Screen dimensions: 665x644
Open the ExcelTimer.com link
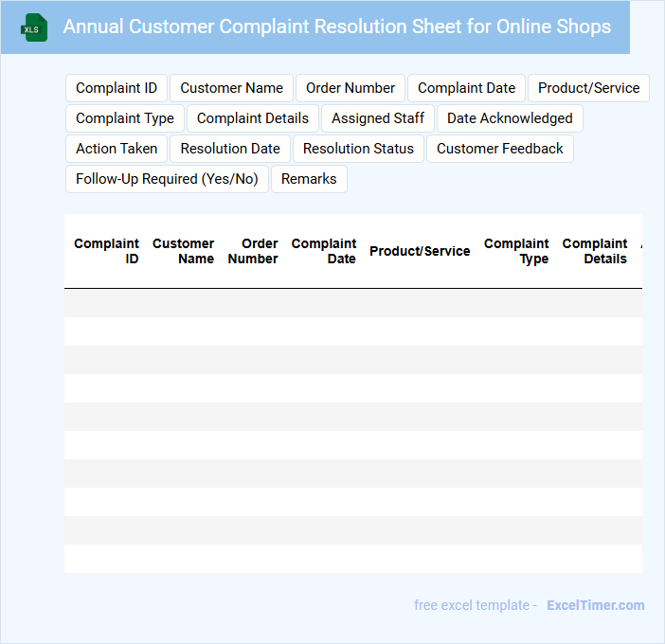pos(595,605)
